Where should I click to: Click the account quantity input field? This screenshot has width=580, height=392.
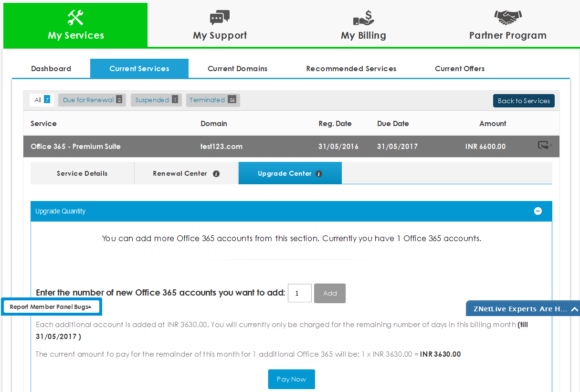(300, 293)
